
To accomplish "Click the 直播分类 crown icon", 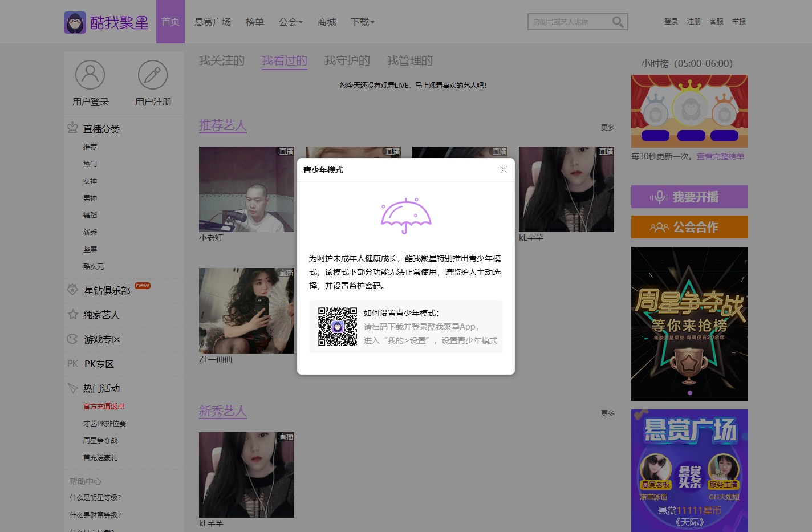I will pyautogui.click(x=72, y=128).
